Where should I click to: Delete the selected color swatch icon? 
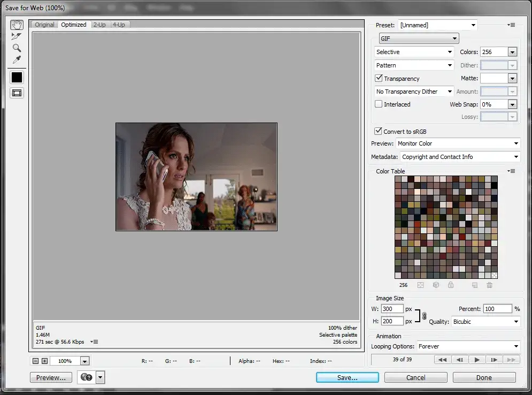pos(489,285)
